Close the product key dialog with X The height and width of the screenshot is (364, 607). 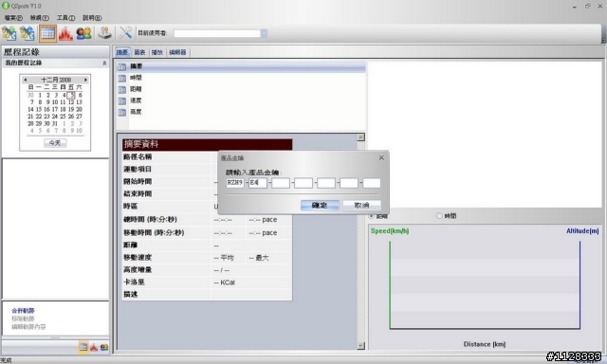[x=381, y=157]
